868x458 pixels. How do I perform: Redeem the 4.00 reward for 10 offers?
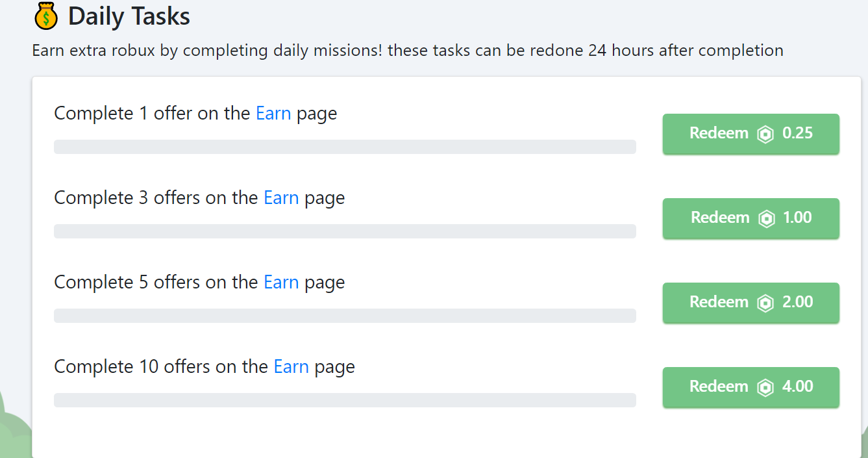tap(751, 387)
